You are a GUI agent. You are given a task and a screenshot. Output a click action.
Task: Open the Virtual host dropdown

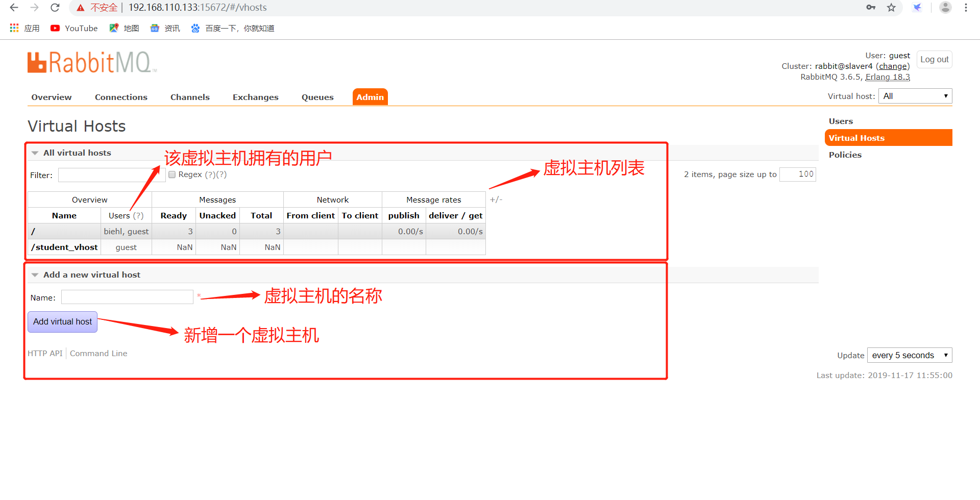pyautogui.click(x=915, y=96)
